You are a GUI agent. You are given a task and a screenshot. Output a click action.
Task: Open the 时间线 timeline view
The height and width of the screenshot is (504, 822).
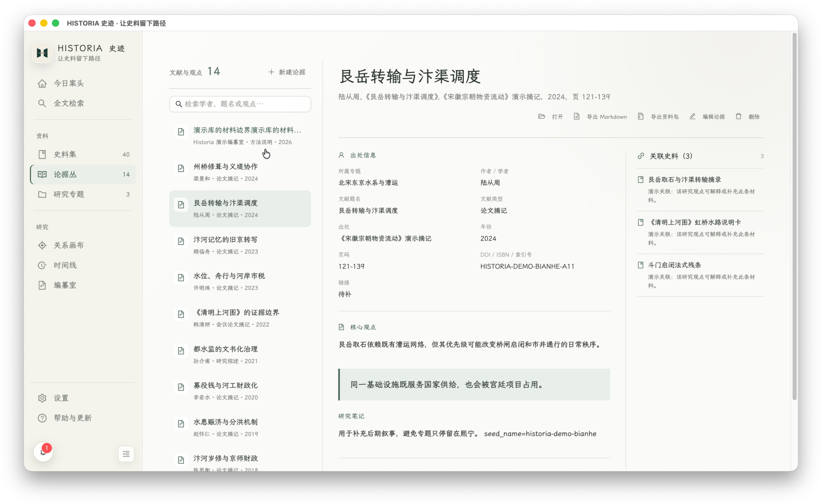click(83, 265)
